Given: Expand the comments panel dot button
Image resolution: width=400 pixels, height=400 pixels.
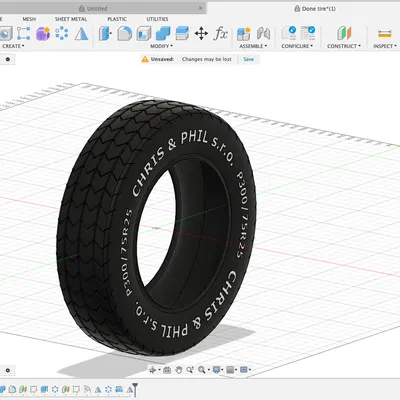Looking at the screenshot, I should coord(8,370).
